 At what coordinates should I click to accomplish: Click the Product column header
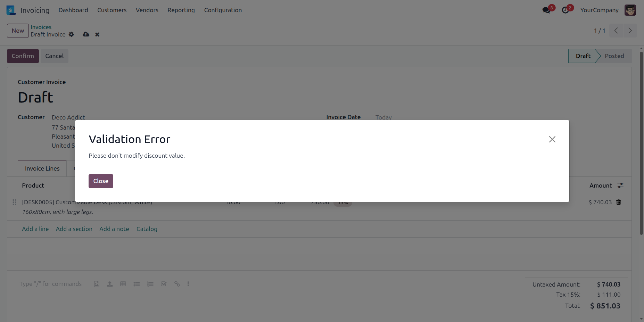click(x=33, y=185)
